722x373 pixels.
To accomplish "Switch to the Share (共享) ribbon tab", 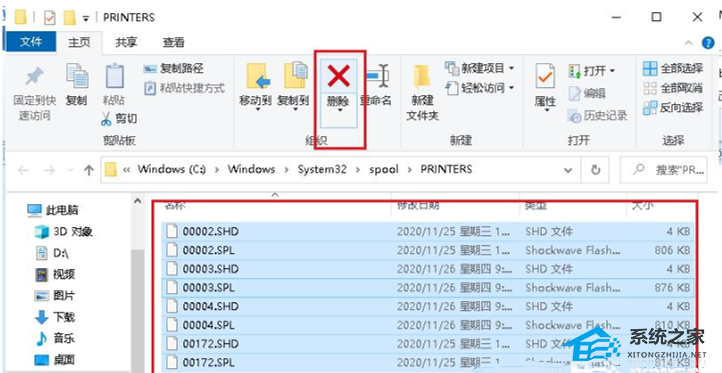I will [x=126, y=43].
